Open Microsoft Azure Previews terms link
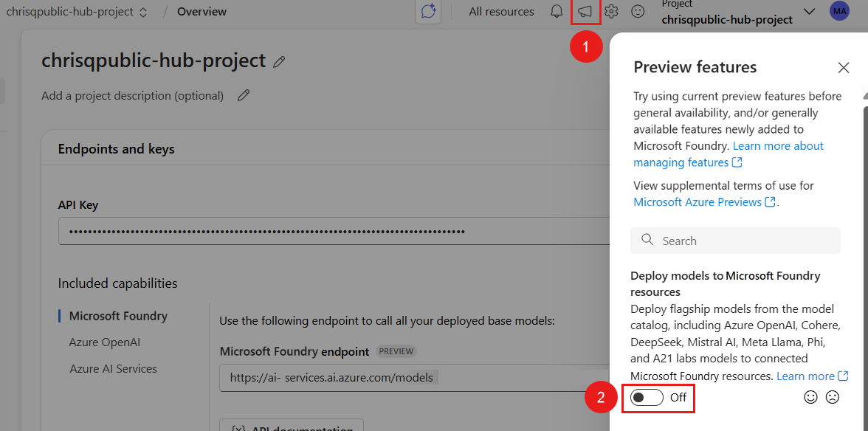868x431 pixels. click(x=704, y=202)
